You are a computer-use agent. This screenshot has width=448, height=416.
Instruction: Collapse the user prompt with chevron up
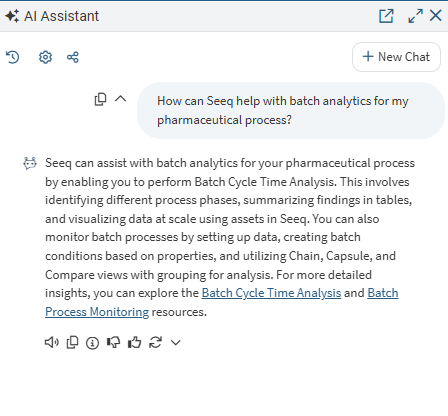[121, 99]
